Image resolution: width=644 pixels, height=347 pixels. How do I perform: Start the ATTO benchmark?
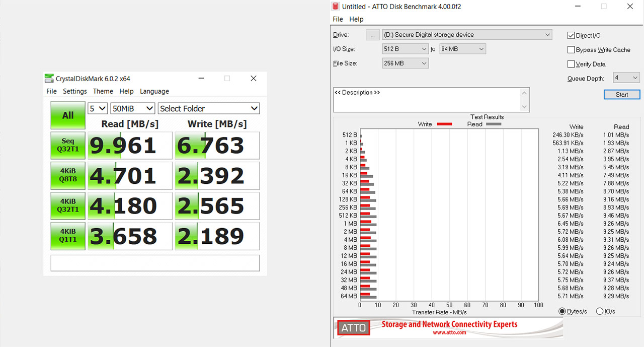pyautogui.click(x=622, y=94)
